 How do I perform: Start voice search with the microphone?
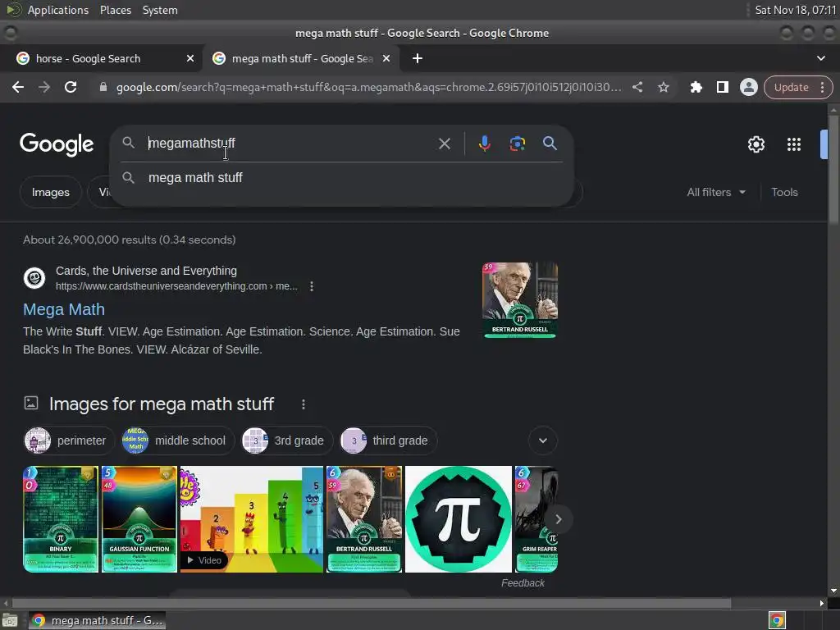(484, 144)
